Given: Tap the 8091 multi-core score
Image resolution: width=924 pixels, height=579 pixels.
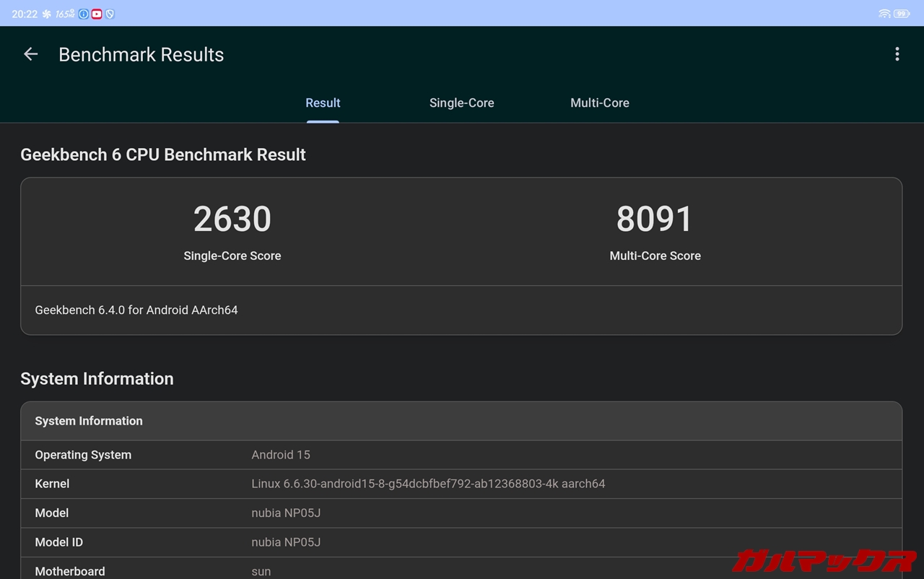Looking at the screenshot, I should 655,219.
